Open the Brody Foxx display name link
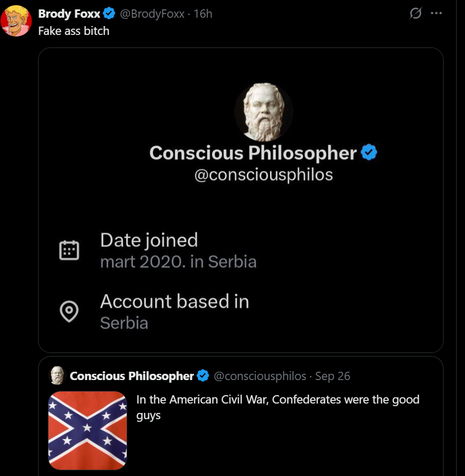 coord(69,14)
